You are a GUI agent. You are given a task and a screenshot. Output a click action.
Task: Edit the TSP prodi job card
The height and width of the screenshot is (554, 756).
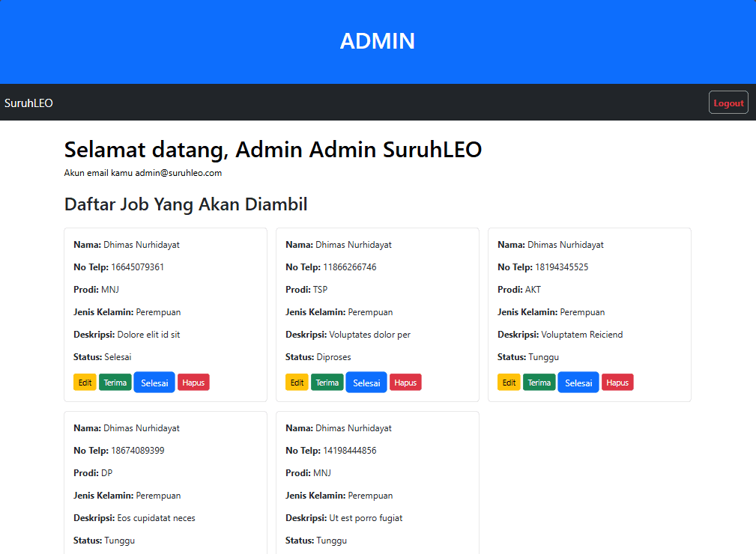297,383
